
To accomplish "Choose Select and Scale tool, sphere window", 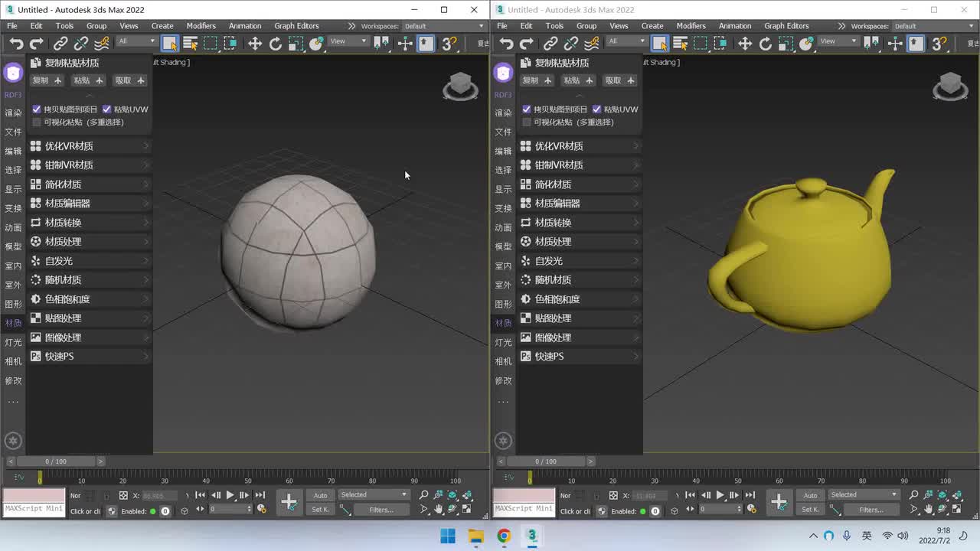I will coord(296,44).
